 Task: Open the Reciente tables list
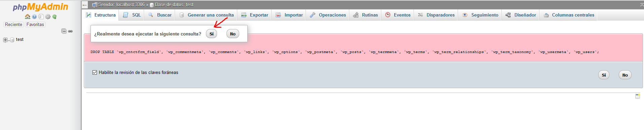click(x=13, y=24)
